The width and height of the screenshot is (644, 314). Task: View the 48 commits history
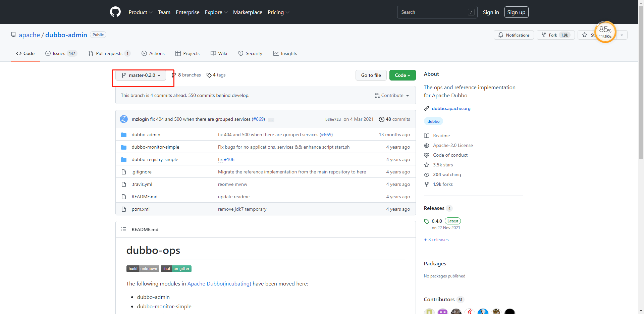394,119
